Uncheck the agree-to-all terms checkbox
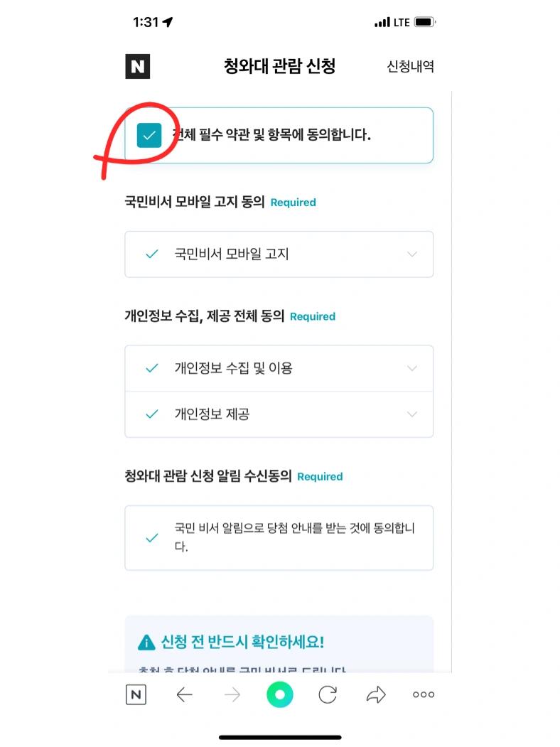Image resolution: width=560 pixels, height=747 pixels. click(x=149, y=135)
